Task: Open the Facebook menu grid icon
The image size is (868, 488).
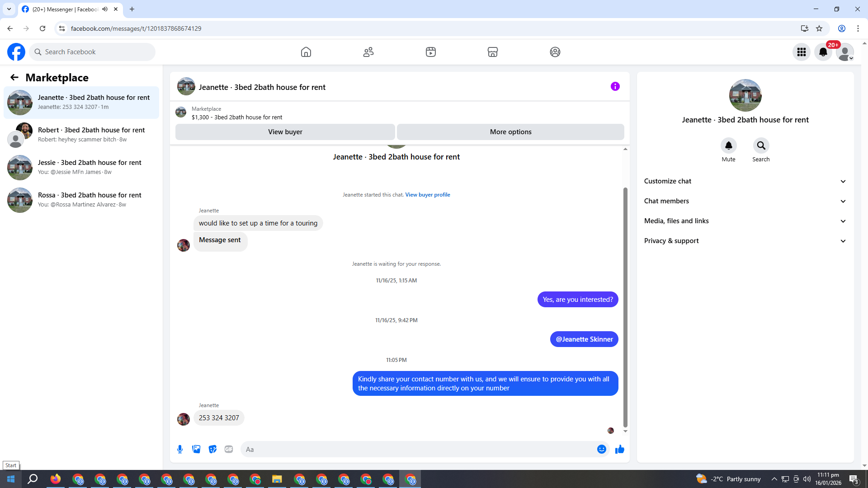Action: pos(802,52)
